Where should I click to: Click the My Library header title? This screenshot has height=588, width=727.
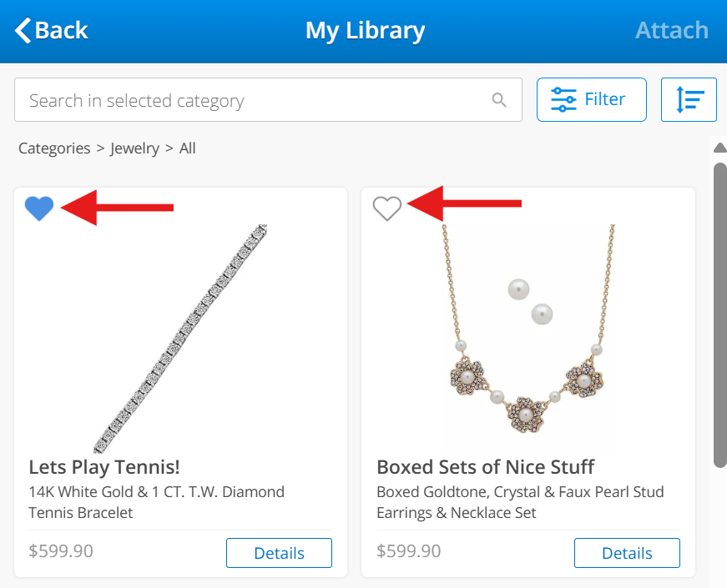(x=365, y=31)
